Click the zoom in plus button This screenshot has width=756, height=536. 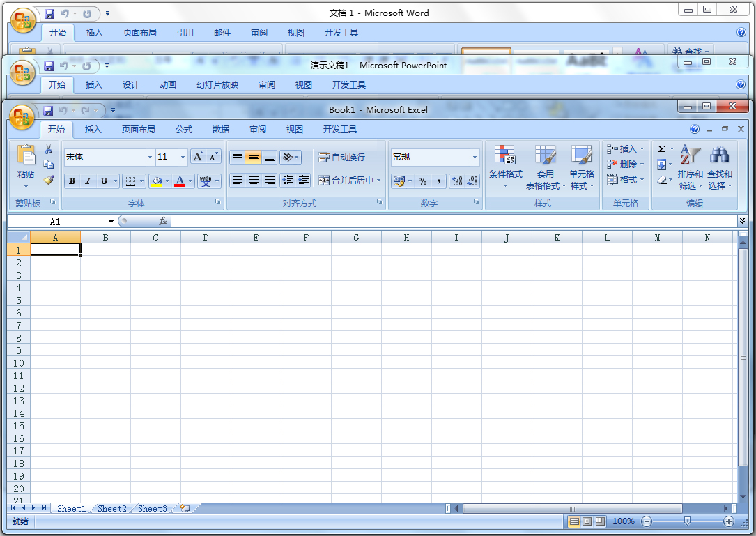click(729, 521)
